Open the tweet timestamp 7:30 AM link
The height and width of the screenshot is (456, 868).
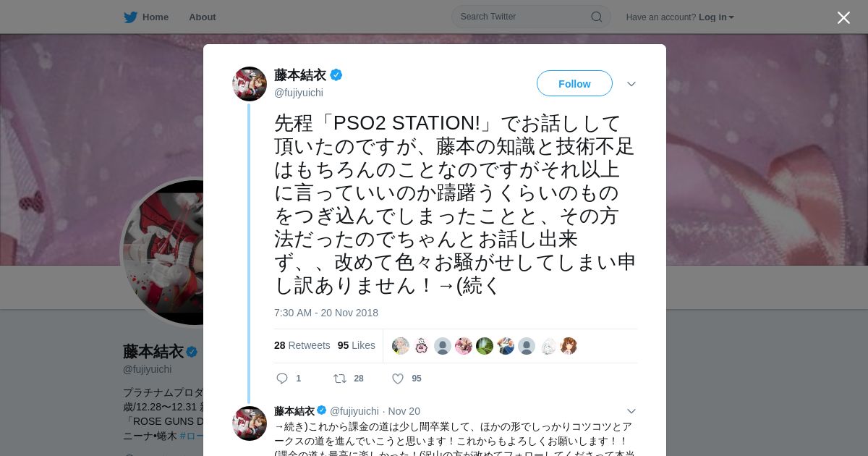(325, 313)
